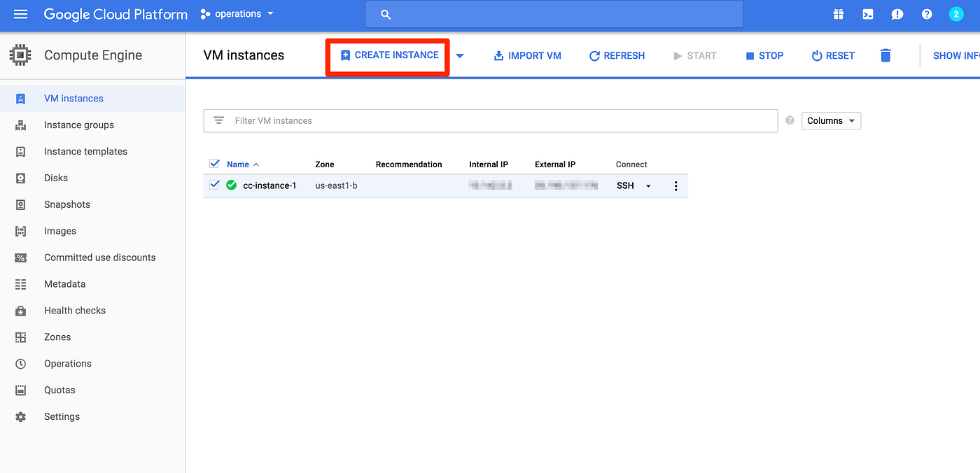Select VM instances in sidebar
Screen dimensions: 980x473
[x=92, y=99]
